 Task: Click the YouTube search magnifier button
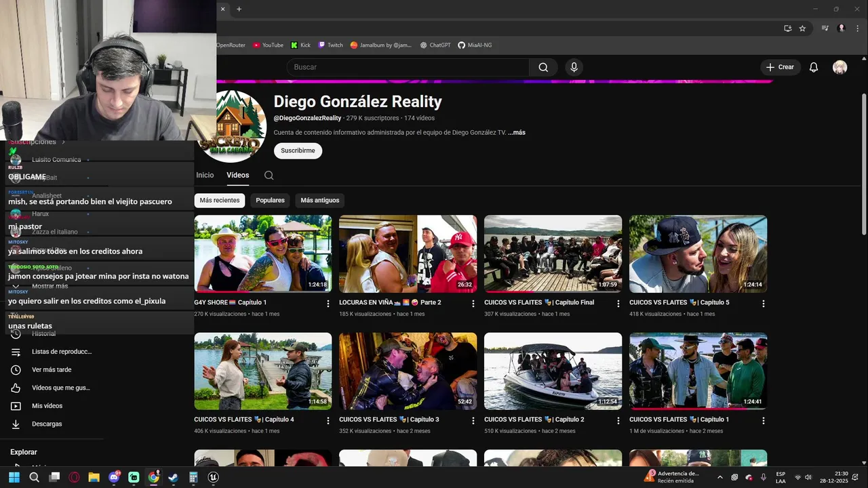(543, 67)
